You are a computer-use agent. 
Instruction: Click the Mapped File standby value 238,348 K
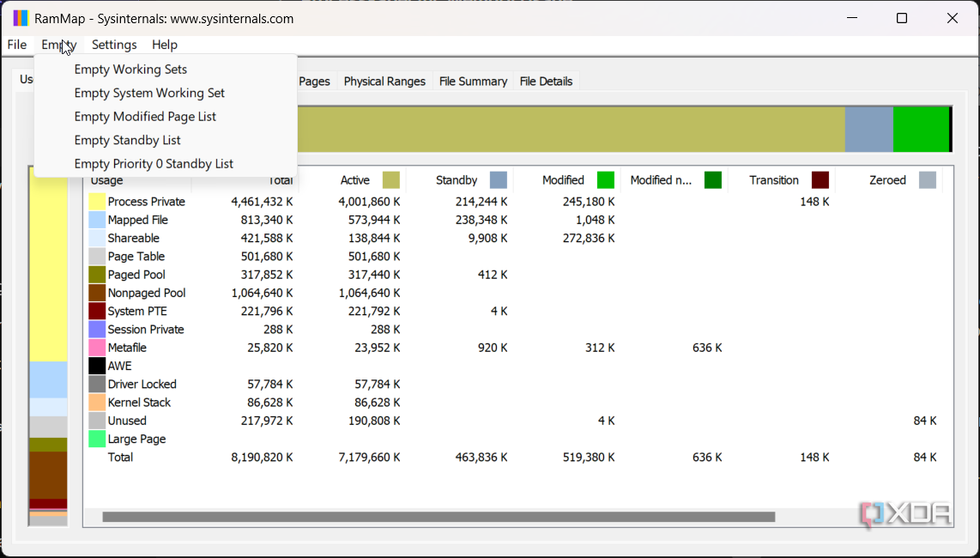click(x=481, y=220)
